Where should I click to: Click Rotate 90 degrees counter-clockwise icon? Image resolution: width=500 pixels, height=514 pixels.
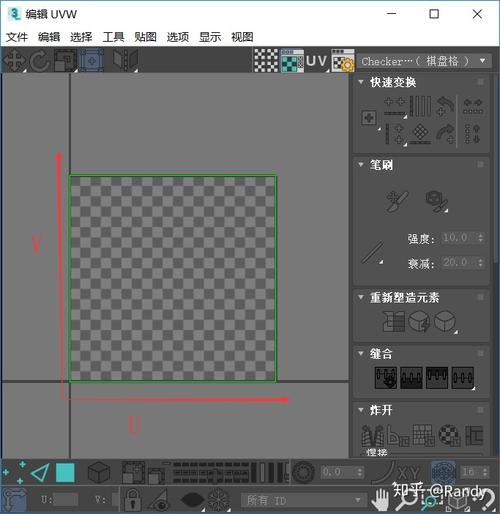[446, 106]
